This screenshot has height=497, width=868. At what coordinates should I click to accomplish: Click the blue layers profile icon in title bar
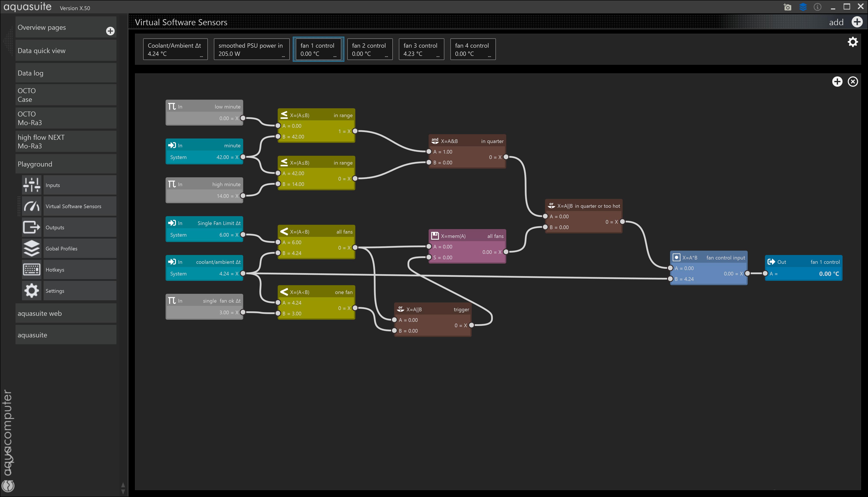click(803, 7)
